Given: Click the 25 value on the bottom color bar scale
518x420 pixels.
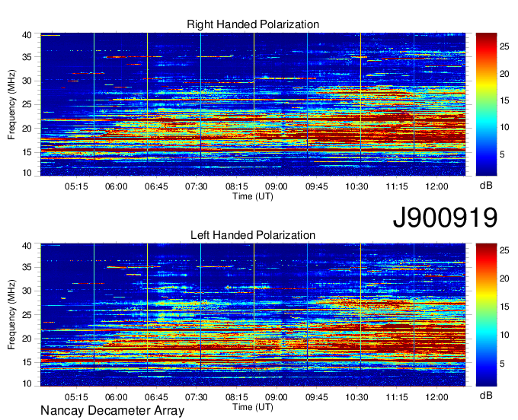Looking at the screenshot, I should coord(504,250).
